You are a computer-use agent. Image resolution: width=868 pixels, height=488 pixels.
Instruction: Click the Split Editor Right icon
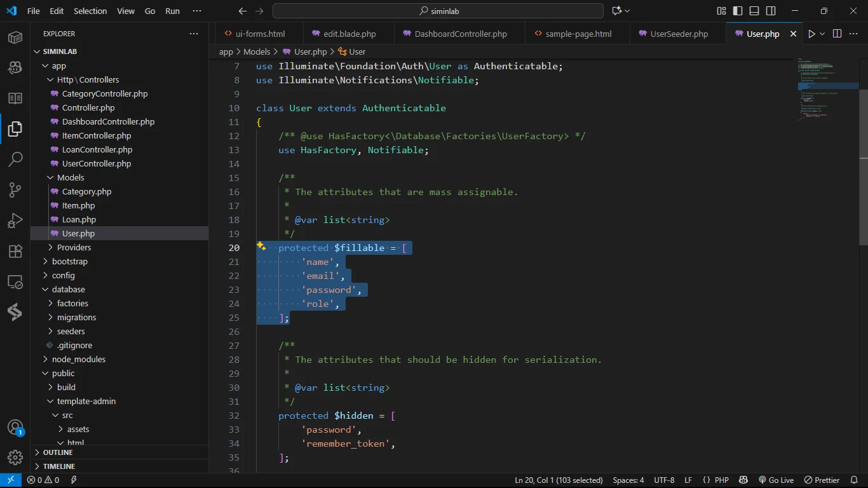(837, 34)
